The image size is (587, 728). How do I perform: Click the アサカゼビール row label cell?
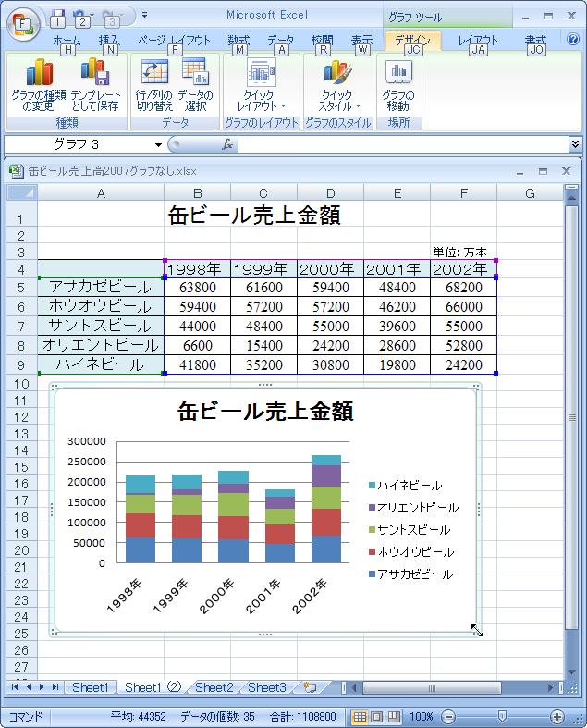pyautogui.click(x=101, y=287)
